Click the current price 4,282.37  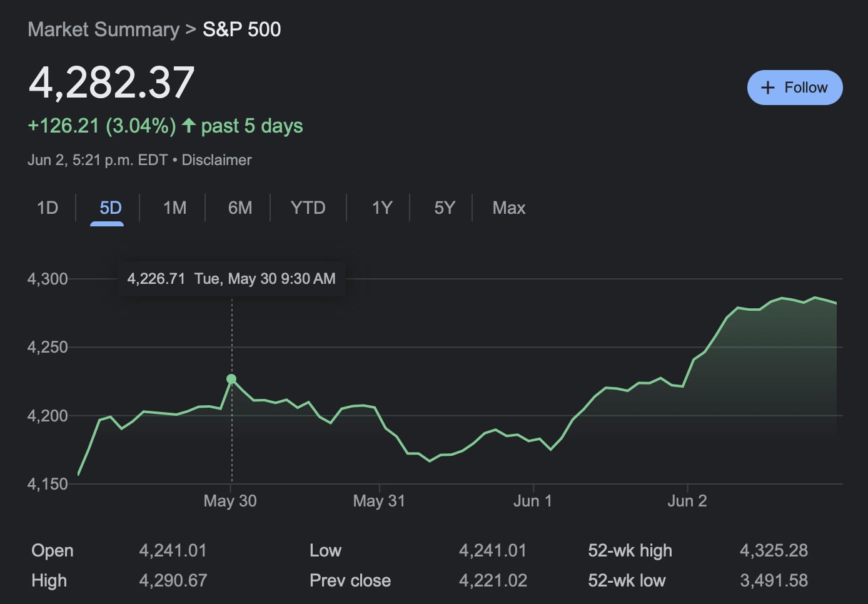pyautogui.click(x=112, y=83)
